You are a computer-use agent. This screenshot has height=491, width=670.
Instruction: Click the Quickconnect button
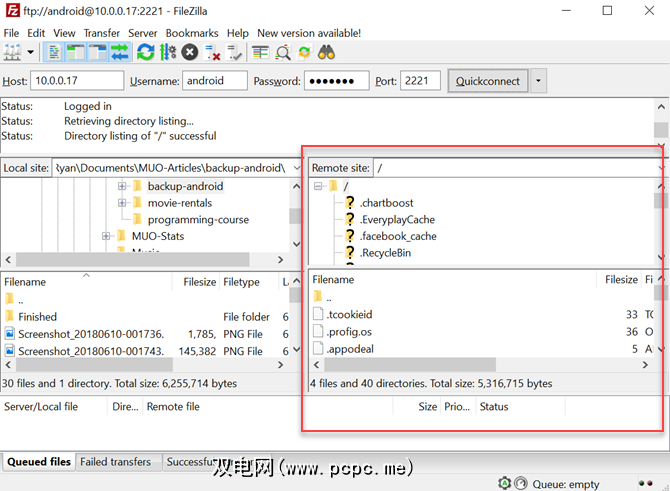point(488,81)
